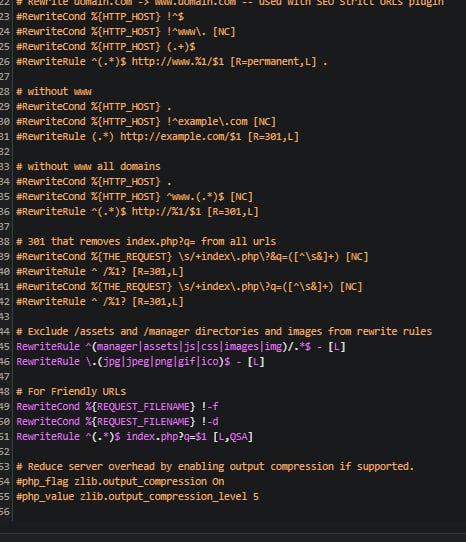Click 'RewriteCond %{REQUEST_FILENAME} !-d' line

click(118, 422)
